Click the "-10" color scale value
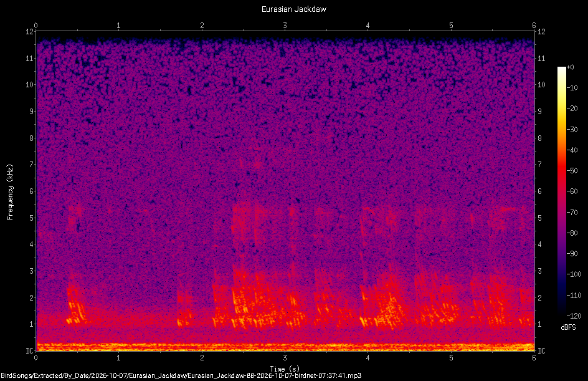Image resolution: width=588 pixels, height=381 pixels. pos(572,88)
